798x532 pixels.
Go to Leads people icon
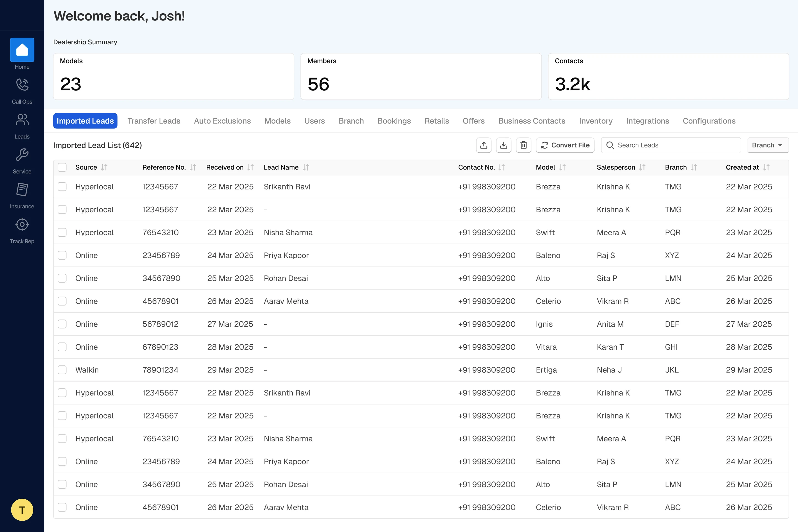coord(22,119)
